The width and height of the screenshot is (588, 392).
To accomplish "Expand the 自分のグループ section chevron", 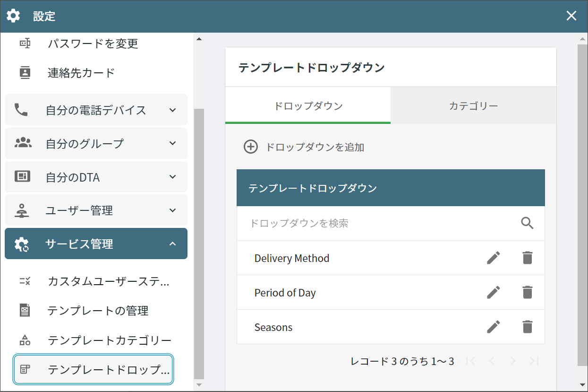I will click(173, 143).
